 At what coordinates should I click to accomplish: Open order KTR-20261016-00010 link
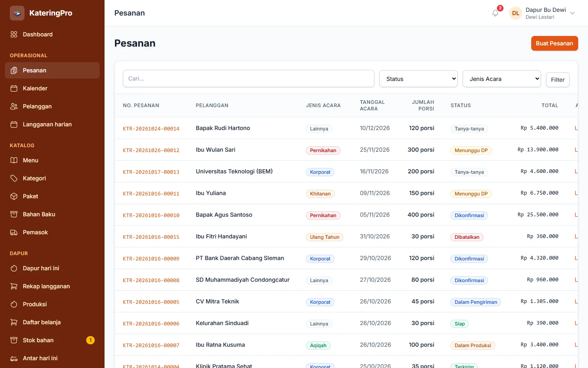(151, 215)
